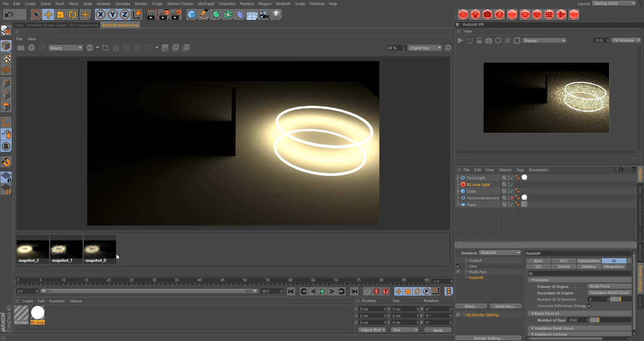Click the Apply button in coordinates panel
This screenshot has width=644, height=341.
[x=438, y=330]
